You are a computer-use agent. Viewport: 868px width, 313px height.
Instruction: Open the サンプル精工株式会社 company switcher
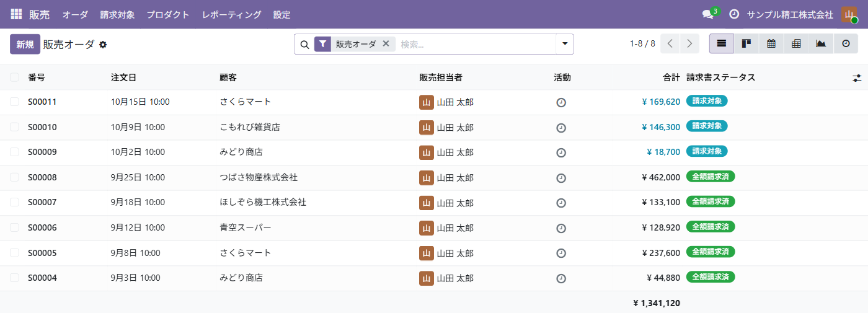[x=790, y=14]
